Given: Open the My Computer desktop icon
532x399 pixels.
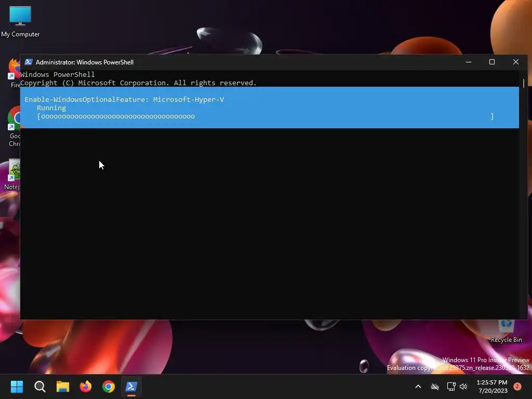Looking at the screenshot, I should pos(20,21).
